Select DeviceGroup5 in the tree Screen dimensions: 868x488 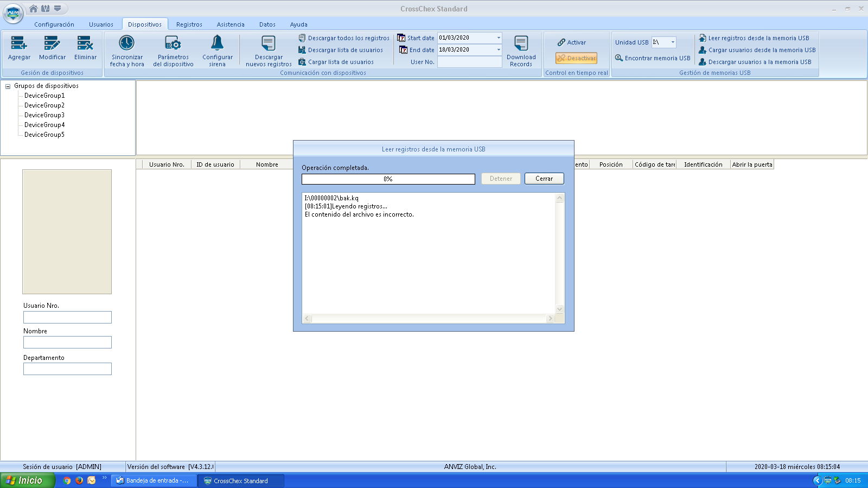click(44, 135)
